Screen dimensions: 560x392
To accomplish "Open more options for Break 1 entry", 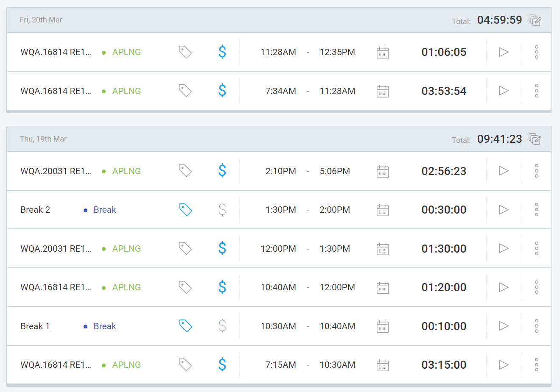I will (537, 326).
